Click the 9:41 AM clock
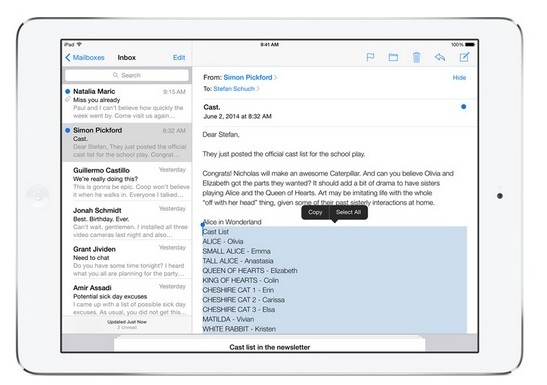 [x=269, y=45]
